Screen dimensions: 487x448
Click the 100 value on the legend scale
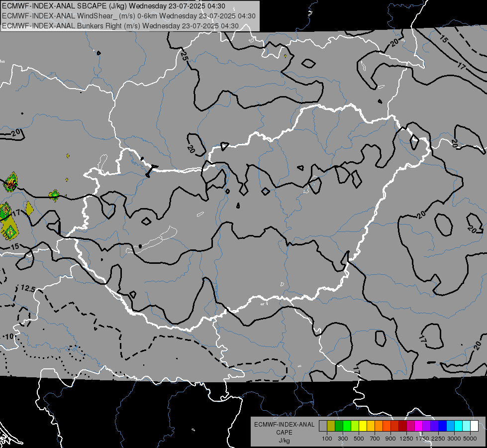(327, 439)
